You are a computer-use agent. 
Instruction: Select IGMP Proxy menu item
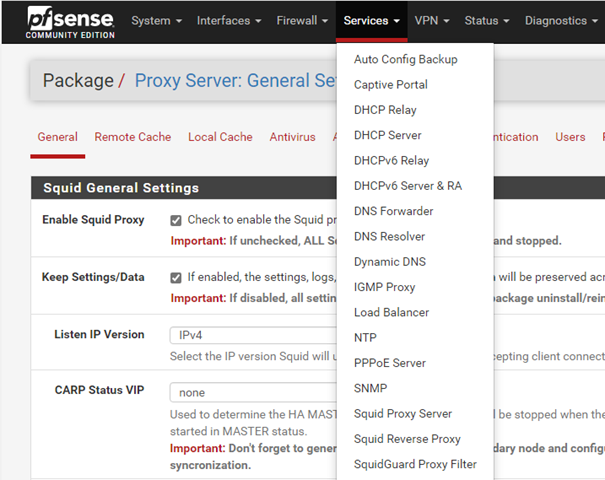[384, 287]
